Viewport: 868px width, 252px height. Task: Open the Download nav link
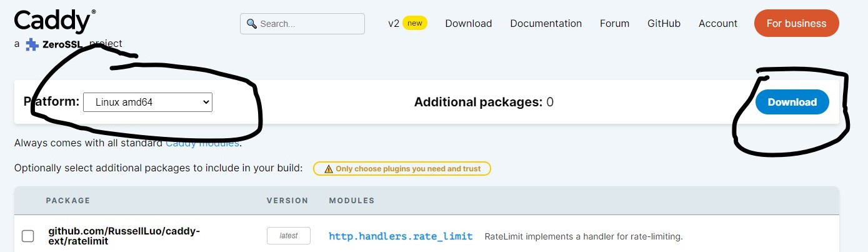(x=469, y=23)
